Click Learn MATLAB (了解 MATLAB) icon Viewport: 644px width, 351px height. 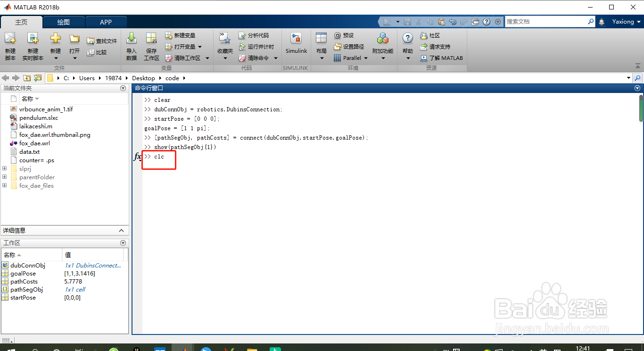tap(423, 58)
